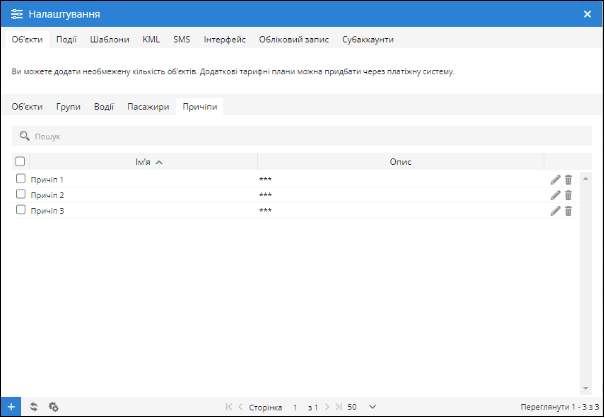Image resolution: width=605 pixels, height=418 pixels.
Task: Delete Причіп 2 with trash icon
Action: click(568, 195)
